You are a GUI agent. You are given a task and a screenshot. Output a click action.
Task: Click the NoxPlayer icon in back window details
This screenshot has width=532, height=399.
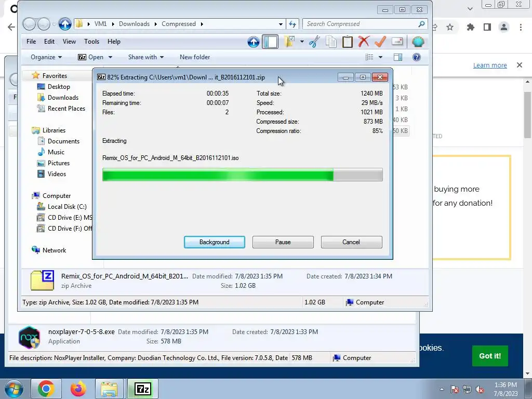click(x=30, y=337)
